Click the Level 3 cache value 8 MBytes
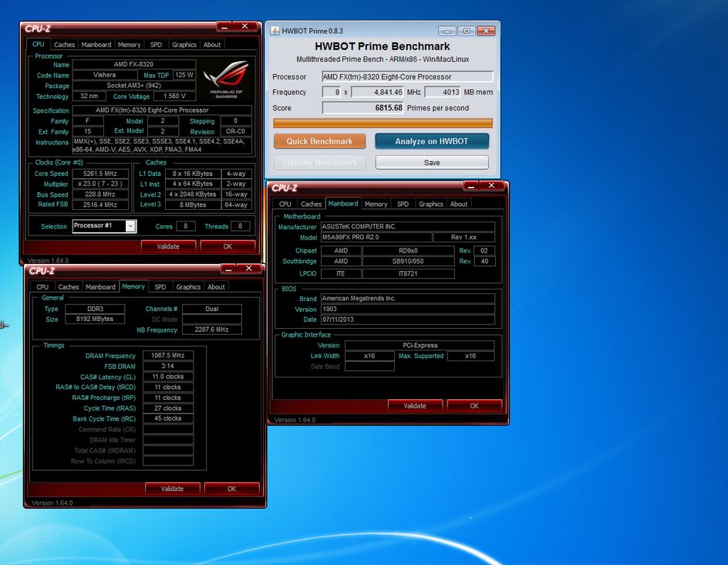Viewport: 728px width, 565px height. (x=193, y=205)
